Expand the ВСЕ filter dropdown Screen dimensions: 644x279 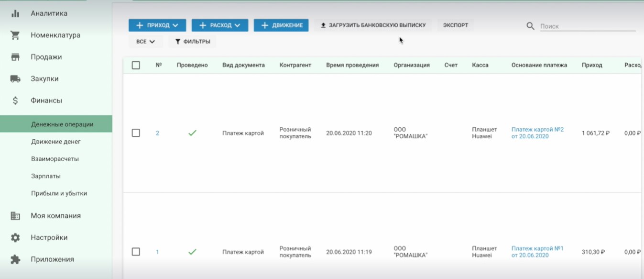coord(146,42)
